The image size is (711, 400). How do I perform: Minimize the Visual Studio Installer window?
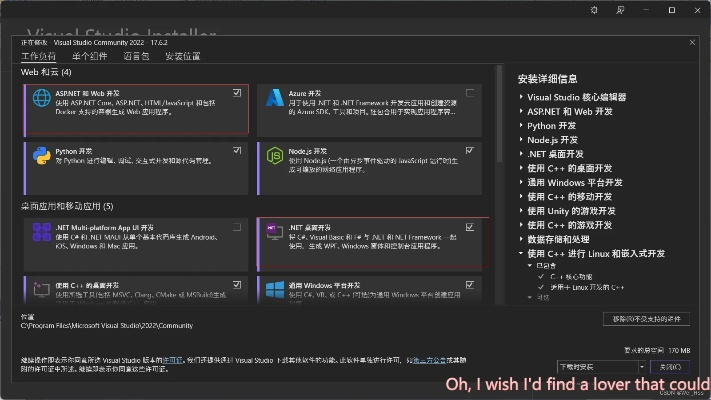tap(646, 10)
